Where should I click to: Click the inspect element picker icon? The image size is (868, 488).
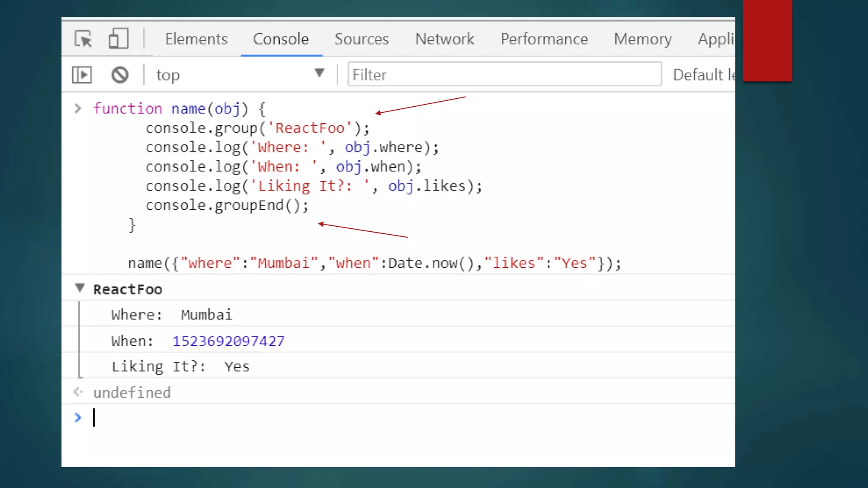(x=83, y=39)
